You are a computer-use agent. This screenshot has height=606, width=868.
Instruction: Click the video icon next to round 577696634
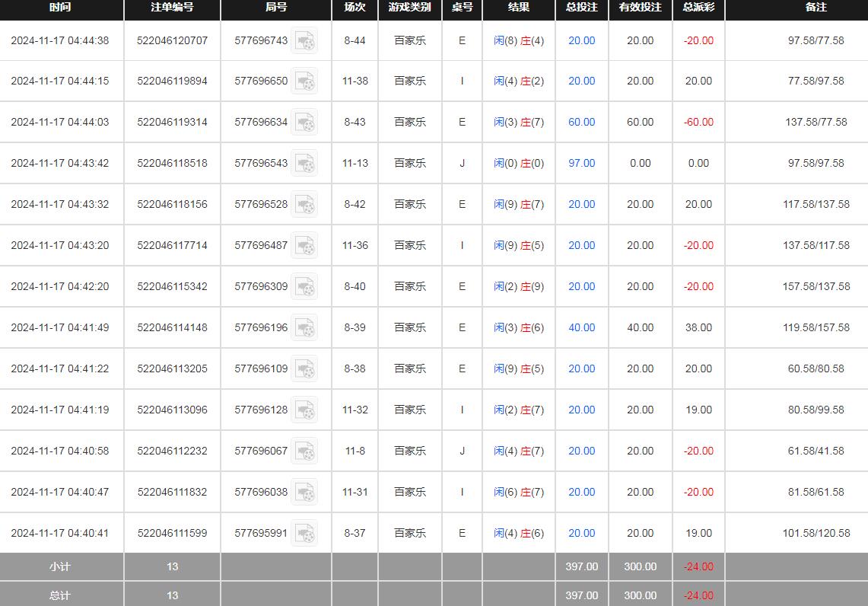[305, 123]
